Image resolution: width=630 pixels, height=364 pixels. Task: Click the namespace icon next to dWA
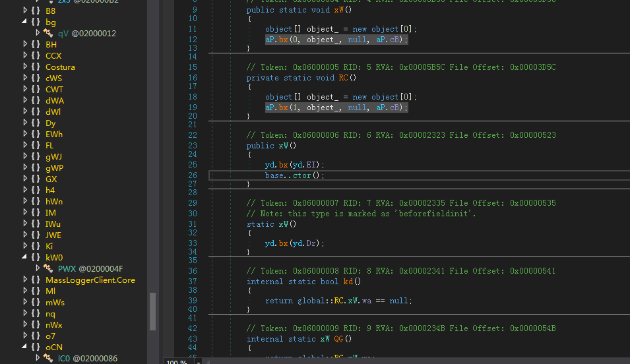(36, 101)
